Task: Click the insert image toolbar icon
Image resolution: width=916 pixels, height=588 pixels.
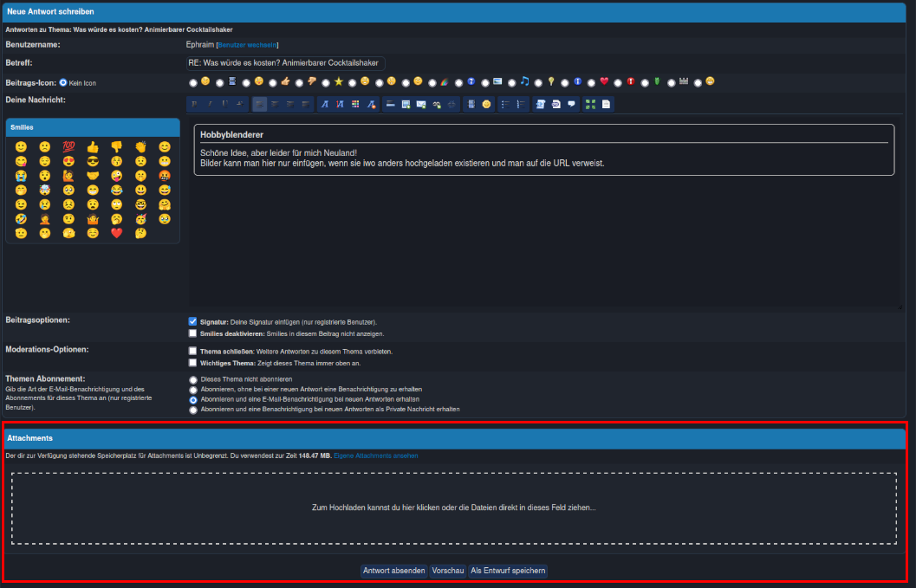Action: click(406, 105)
